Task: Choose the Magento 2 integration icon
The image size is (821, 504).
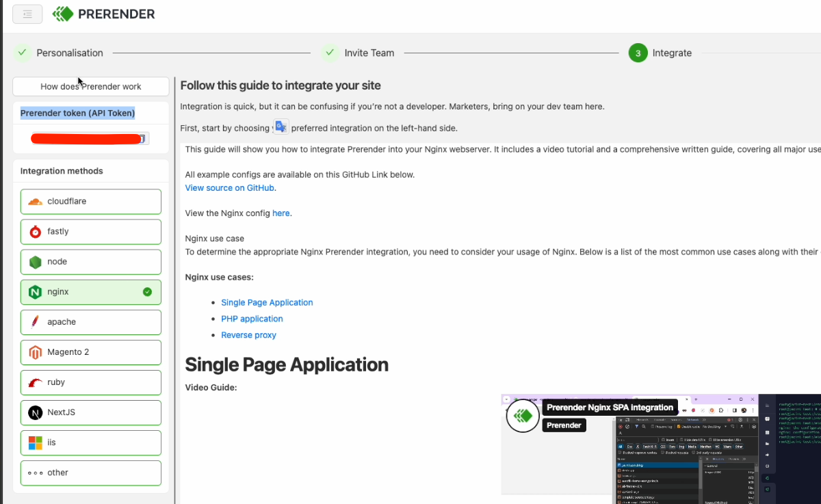Action: 36,352
